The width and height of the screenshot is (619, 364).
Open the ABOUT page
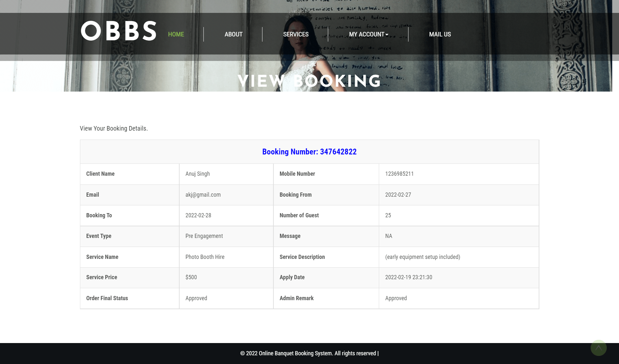pyautogui.click(x=233, y=34)
